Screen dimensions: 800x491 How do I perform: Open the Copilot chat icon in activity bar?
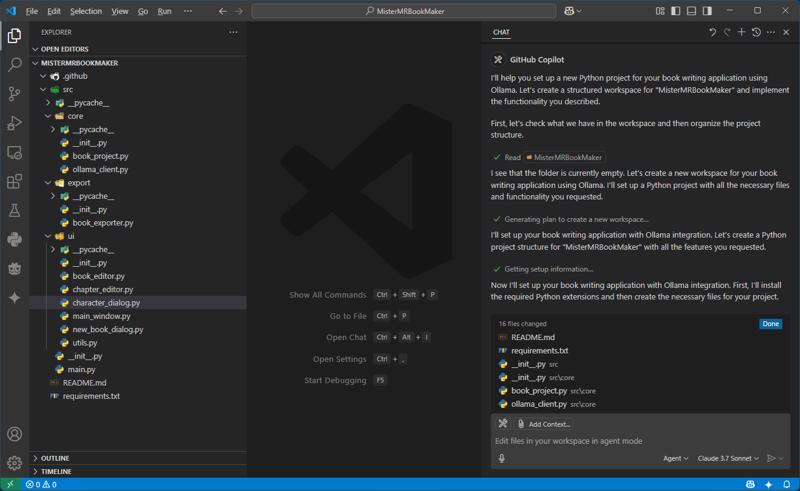point(14,268)
